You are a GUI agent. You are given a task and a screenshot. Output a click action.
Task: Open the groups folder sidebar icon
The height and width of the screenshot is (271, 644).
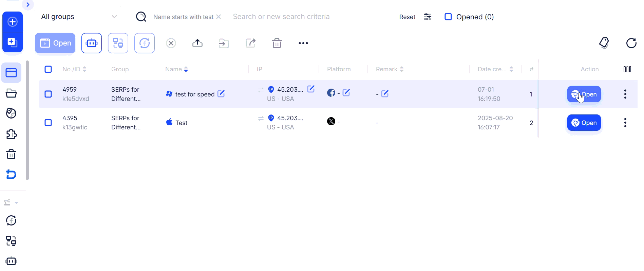11,93
